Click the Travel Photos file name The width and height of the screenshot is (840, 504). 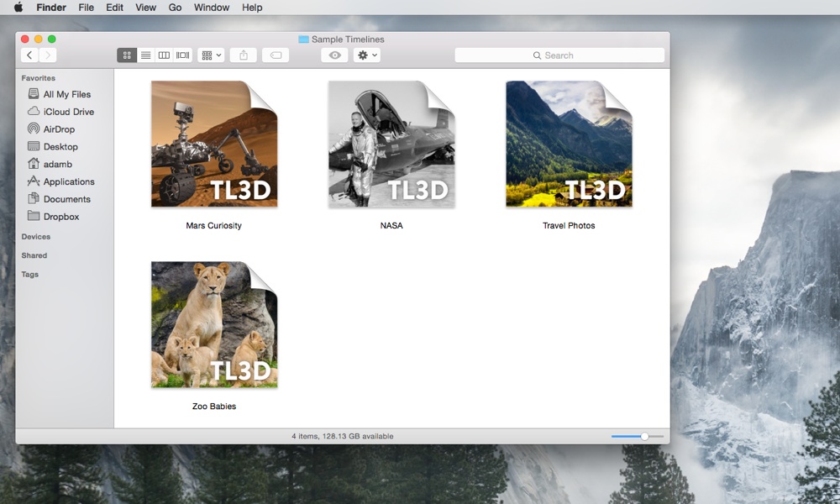click(x=569, y=225)
